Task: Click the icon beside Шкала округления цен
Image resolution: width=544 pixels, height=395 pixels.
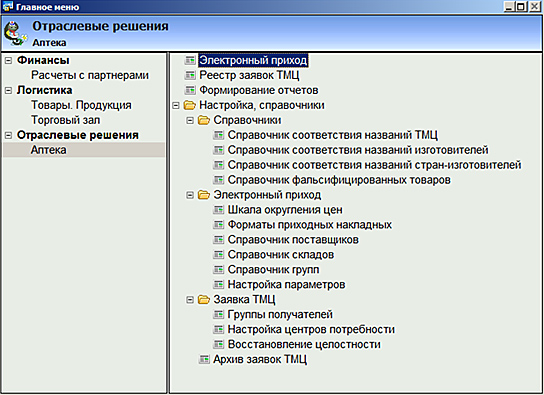Action: pos(218,210)
